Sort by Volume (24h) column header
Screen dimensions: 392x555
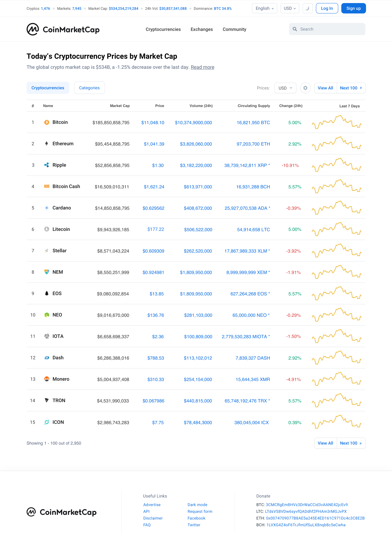[201, 106]
